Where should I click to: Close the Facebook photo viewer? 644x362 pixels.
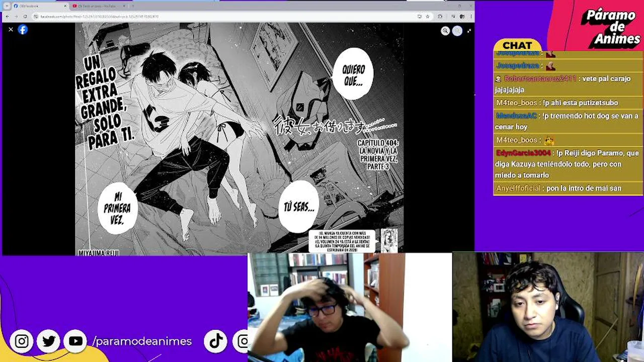point(11,30)
